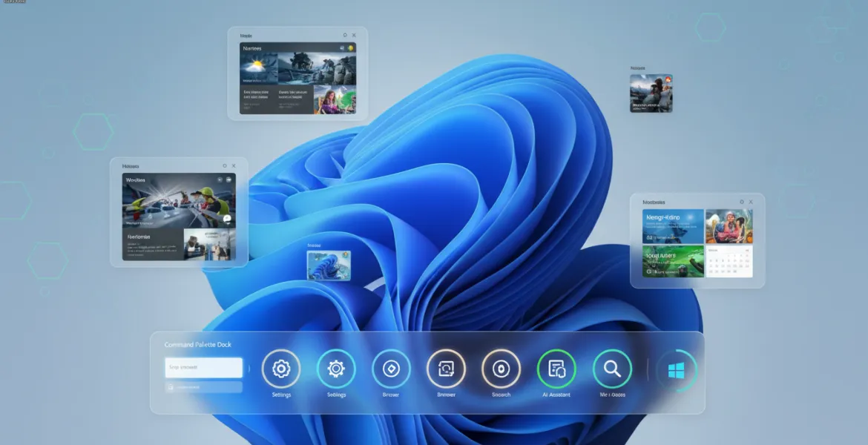Screen dimensions: 868x445
Task: Open the AI Assistant from the dock
Action: click(556, 367)
